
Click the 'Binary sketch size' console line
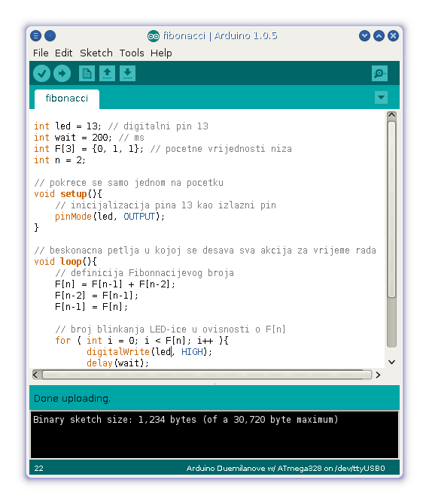coord(186,420)
